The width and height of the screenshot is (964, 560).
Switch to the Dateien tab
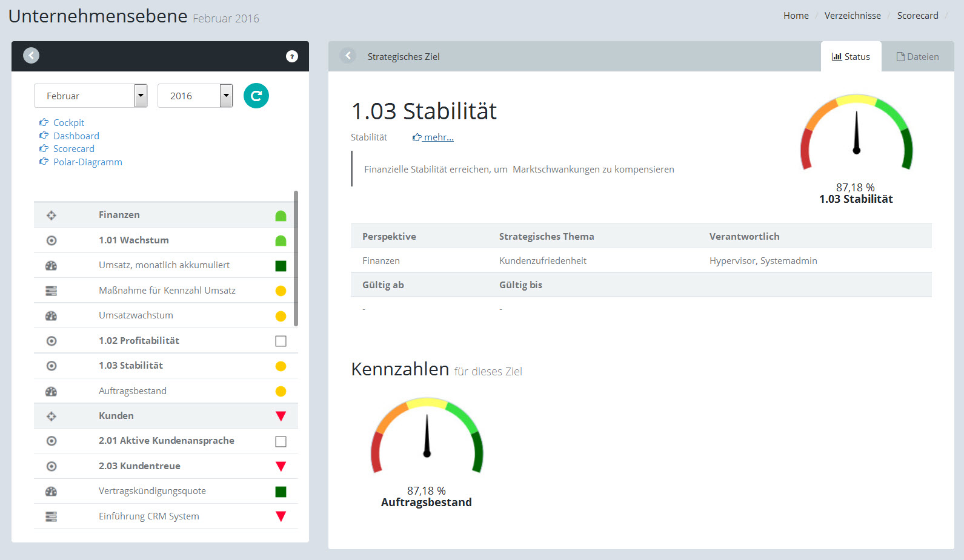(917, 57)
